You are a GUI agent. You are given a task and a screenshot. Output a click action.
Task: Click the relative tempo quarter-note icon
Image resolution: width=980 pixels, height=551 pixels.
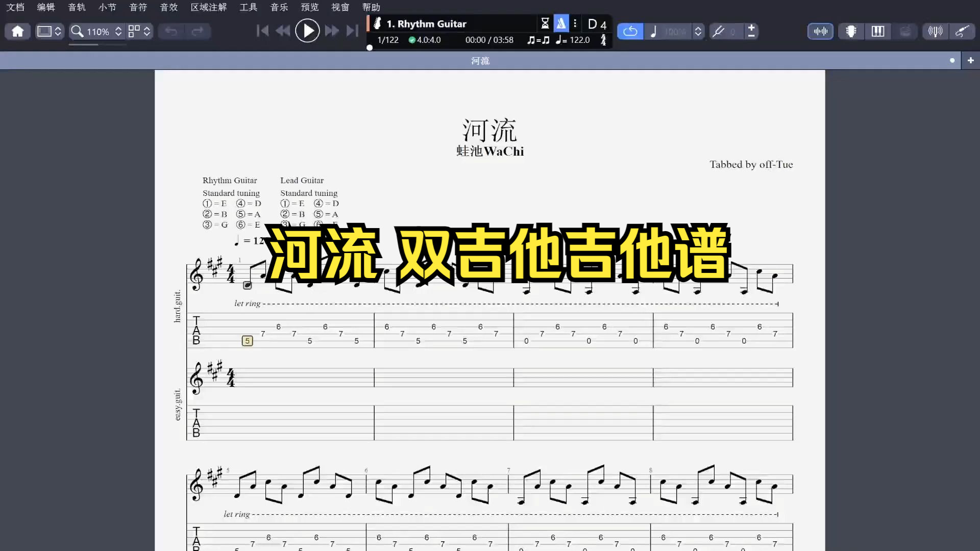[x=653, y=31]
